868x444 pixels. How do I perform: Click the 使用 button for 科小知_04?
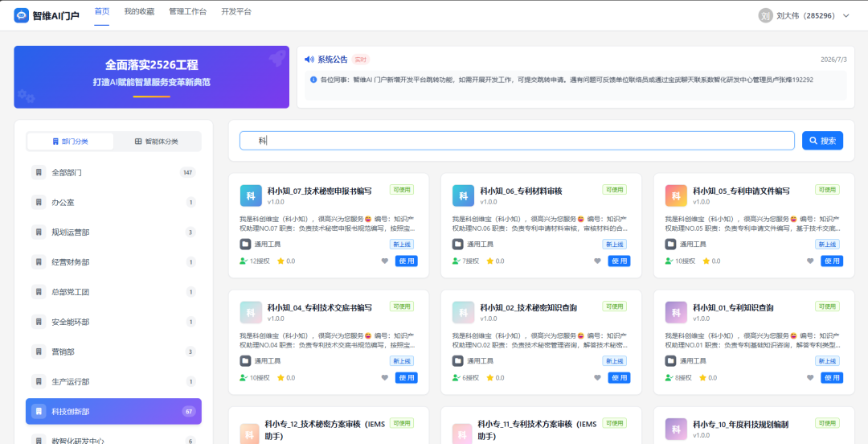click(407, 377)
